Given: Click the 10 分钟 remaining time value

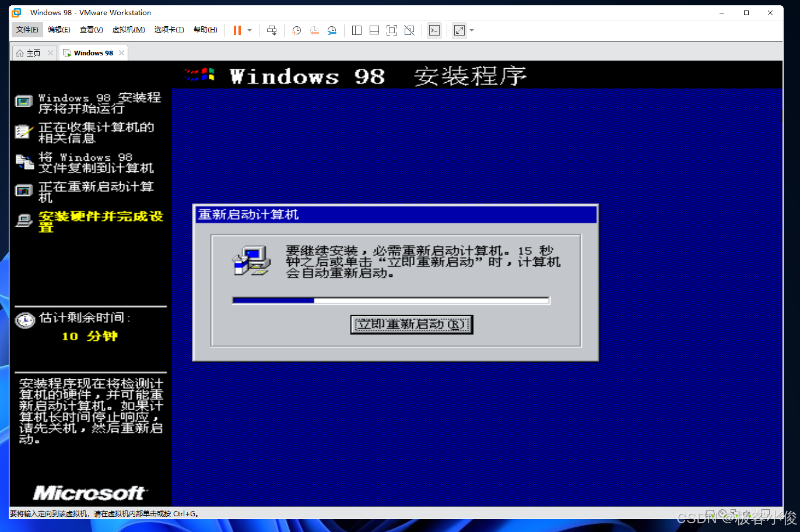Looking at the screenshot, I should point(90,336).
